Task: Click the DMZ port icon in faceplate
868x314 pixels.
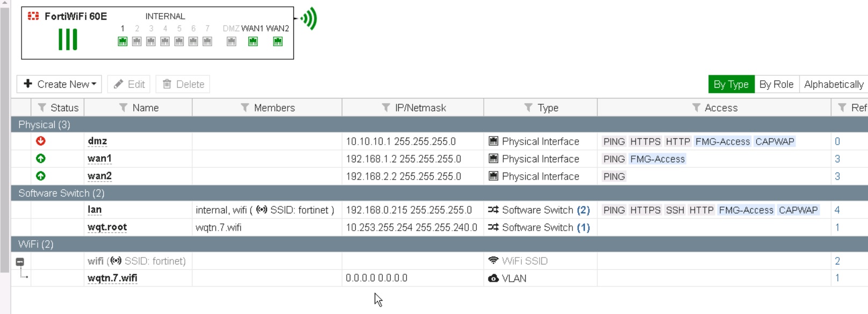Action: point(231,41)
